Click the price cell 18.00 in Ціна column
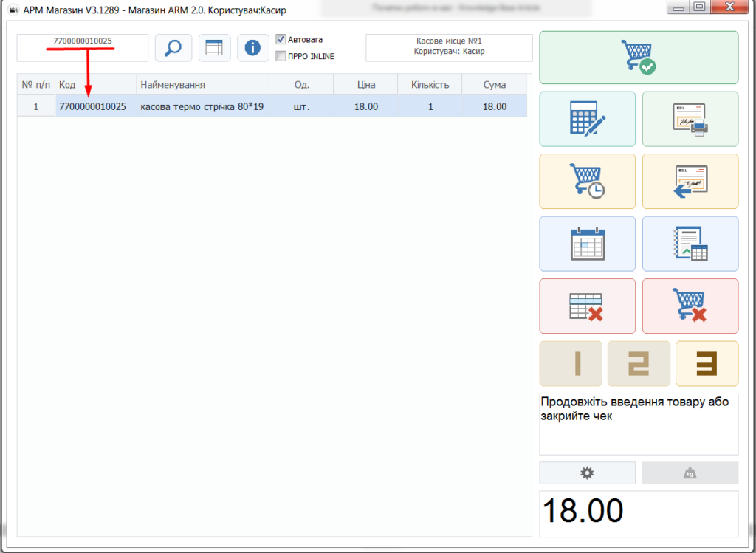756x553 pixels. coord(366,106)
